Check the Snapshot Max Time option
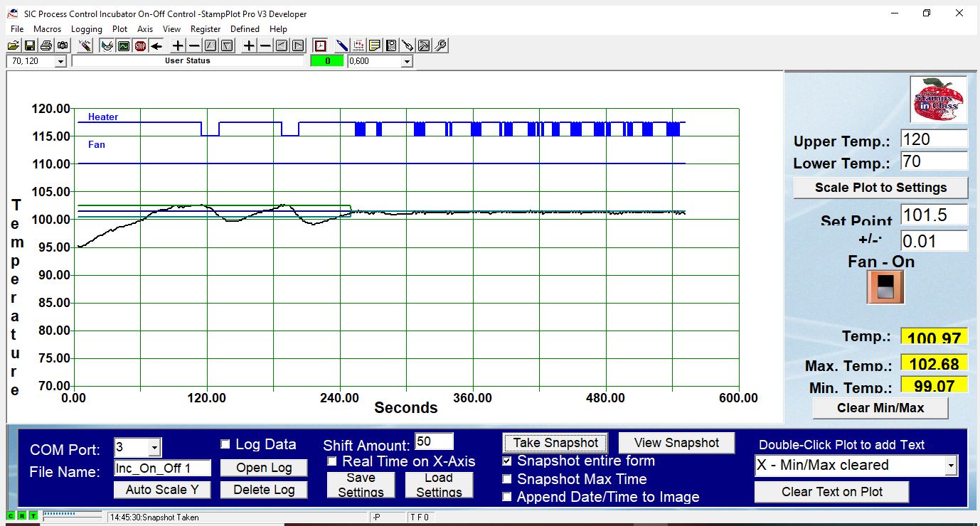980x526 pixels. tap(507, 479)
